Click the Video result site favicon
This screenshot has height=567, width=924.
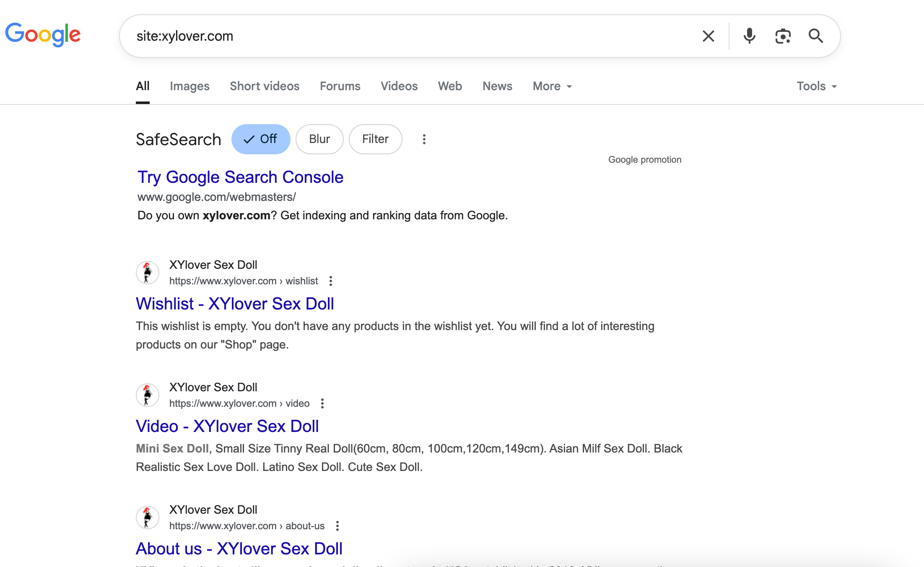click(148, 395)
